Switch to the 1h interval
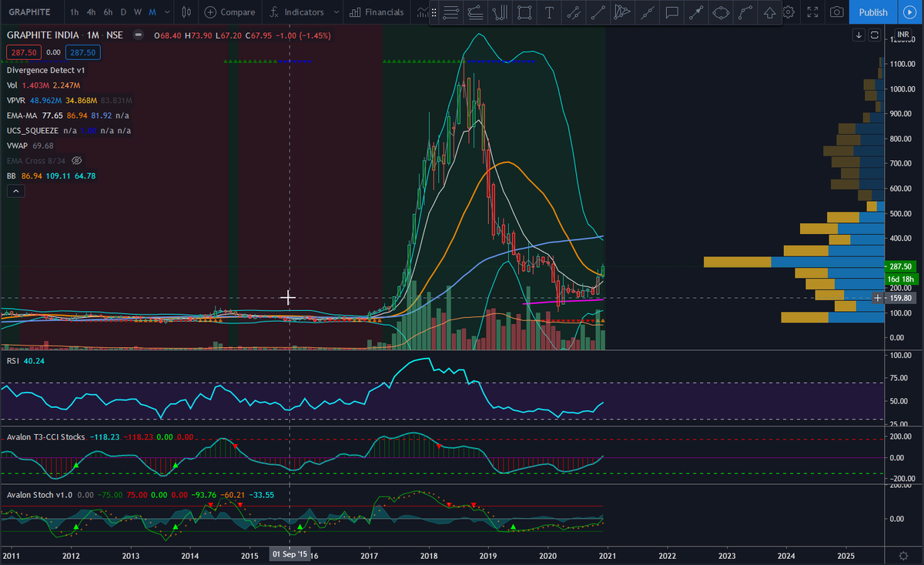The height and width of the screenshot is (565, 924). [x=74, y=12]
